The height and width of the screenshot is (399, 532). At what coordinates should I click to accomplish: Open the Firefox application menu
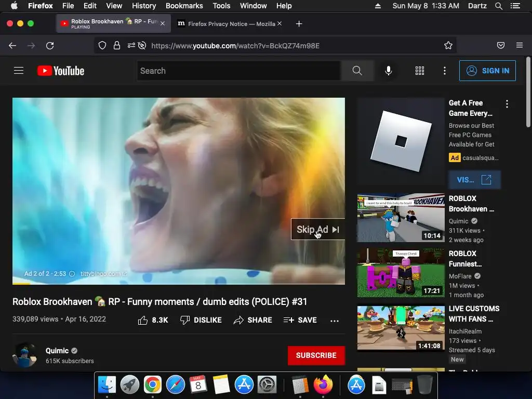click(520, 45)
